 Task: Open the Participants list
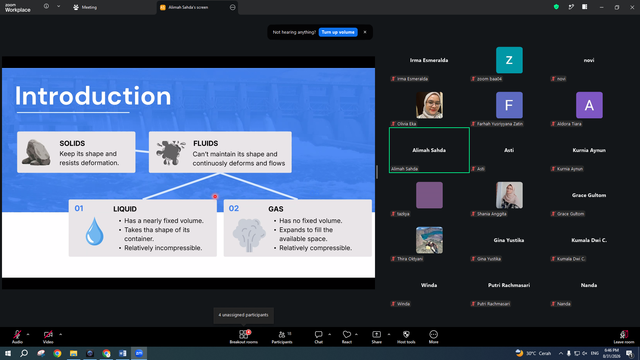click(x=282, y=337)
